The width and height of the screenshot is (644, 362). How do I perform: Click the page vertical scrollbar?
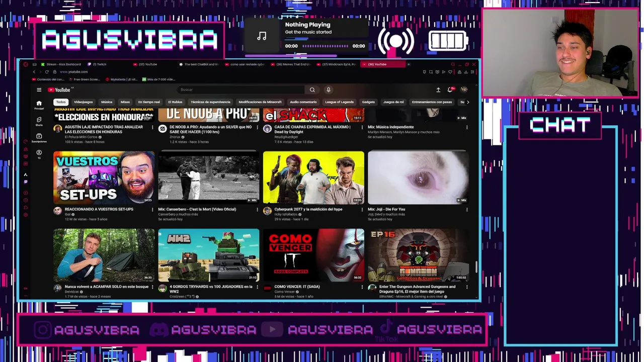coord(476,266)
